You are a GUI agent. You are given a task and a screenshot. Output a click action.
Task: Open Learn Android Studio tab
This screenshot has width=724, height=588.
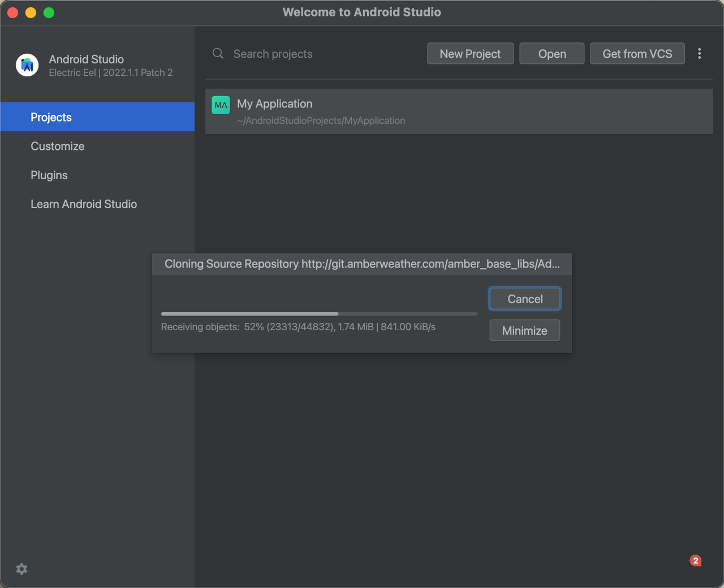[x=97, y=204]
